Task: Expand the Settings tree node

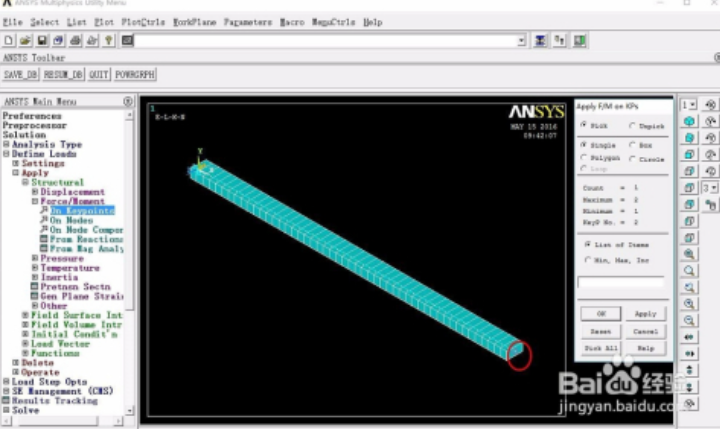Action: (x=16, y=163)
